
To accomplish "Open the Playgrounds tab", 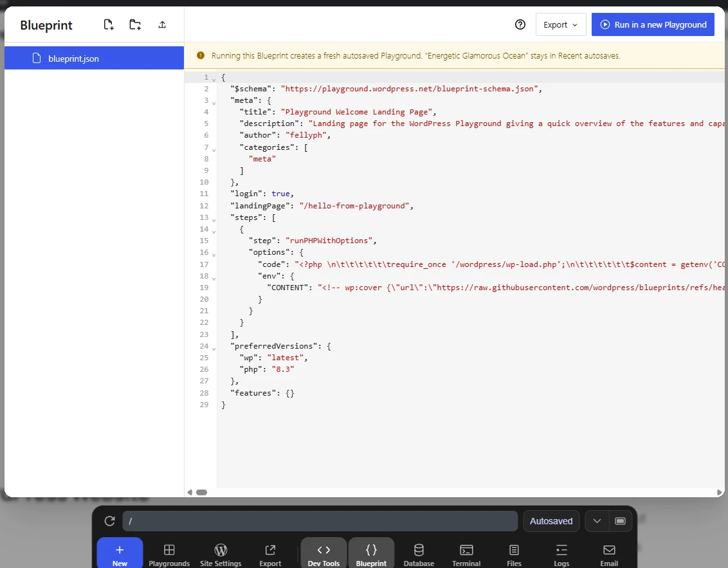I will coord(169,555).
